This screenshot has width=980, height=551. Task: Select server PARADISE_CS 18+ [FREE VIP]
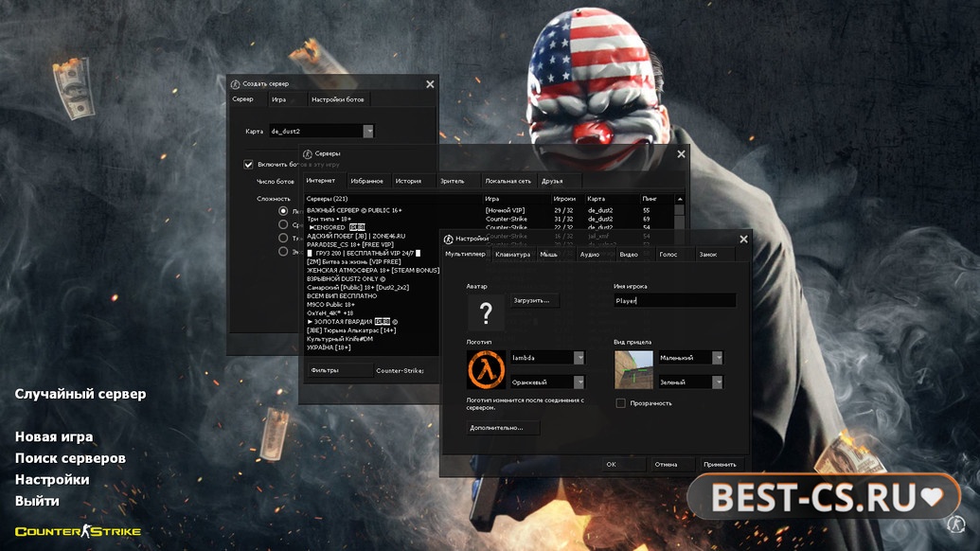point(372,245)
